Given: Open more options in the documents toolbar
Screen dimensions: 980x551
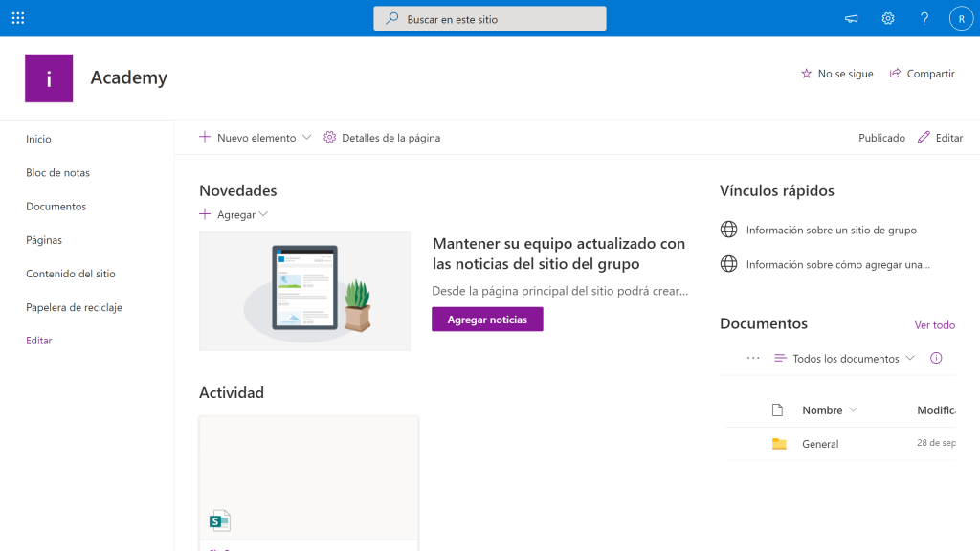Looking at the screenshot, I should coord(753,357).
